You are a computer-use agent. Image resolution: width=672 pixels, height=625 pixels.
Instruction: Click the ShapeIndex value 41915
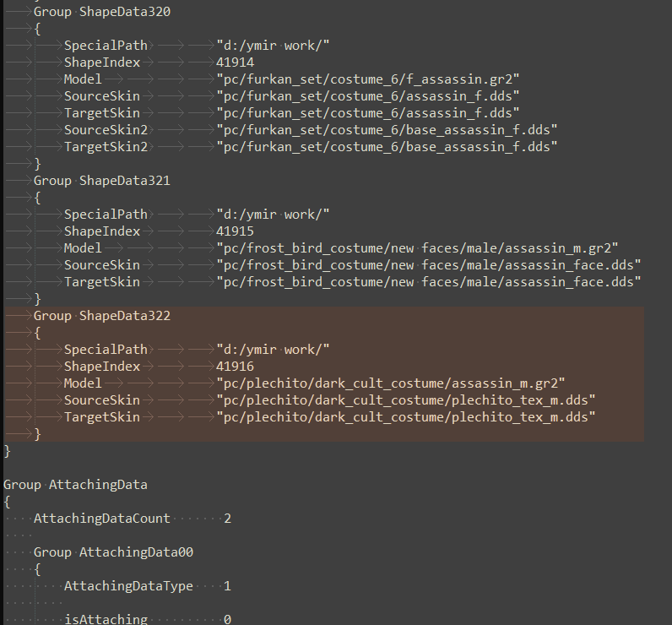(235, 231)
